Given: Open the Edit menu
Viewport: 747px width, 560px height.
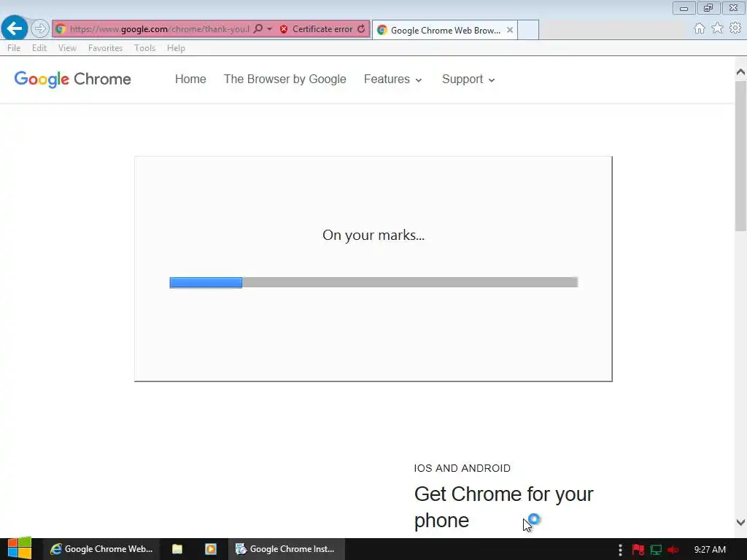Looking at the screenshot, I should tap(39, 48).
